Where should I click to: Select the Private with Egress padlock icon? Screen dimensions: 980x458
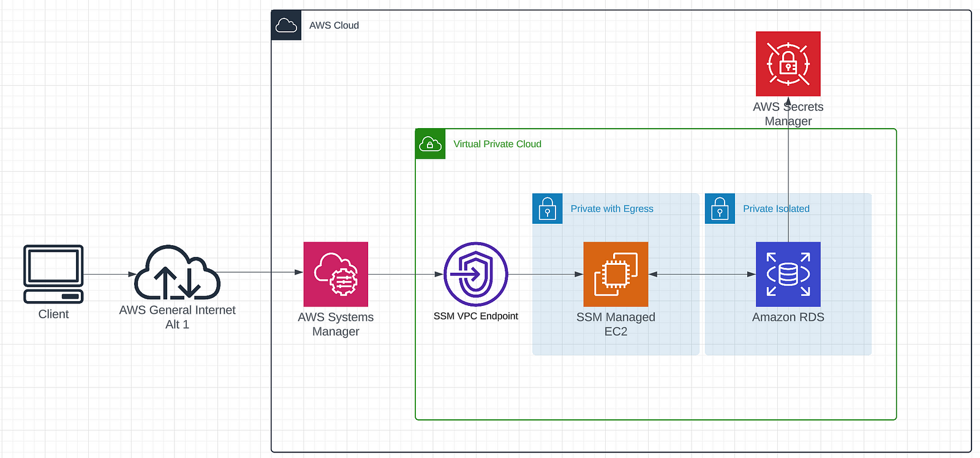[x=548, y=208]
